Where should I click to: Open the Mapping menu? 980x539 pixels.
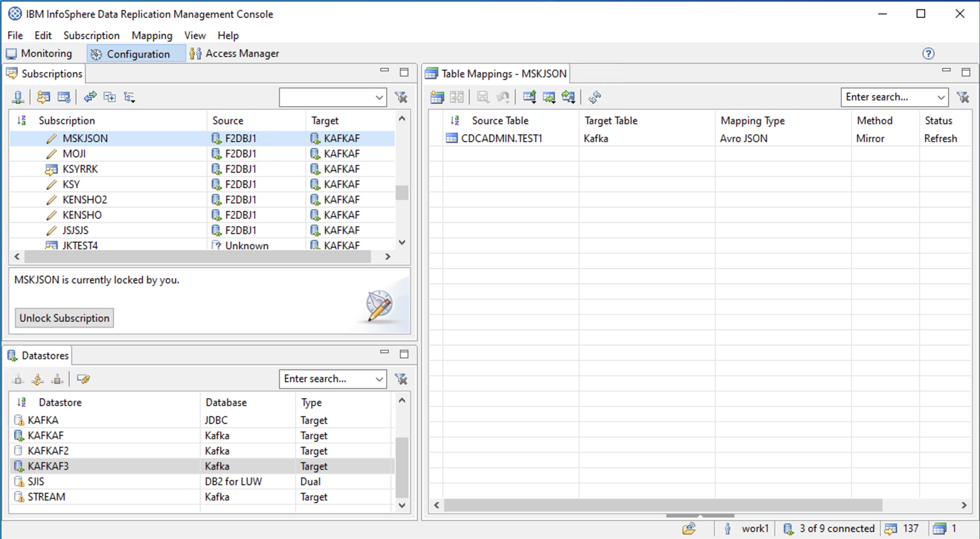point(152,35)
